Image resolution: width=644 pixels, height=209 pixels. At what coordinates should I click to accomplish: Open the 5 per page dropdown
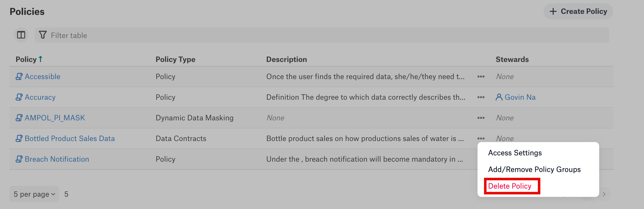(34, 194)
